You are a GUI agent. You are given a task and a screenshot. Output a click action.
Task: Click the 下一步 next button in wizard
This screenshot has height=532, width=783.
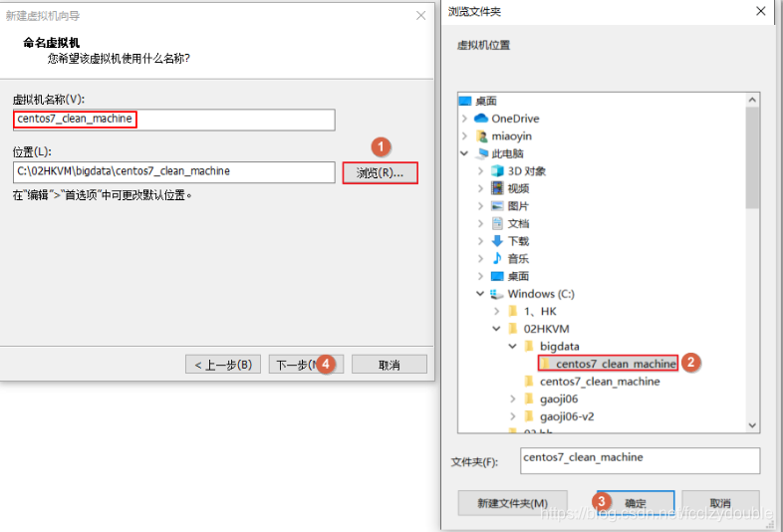pos(306,365)
